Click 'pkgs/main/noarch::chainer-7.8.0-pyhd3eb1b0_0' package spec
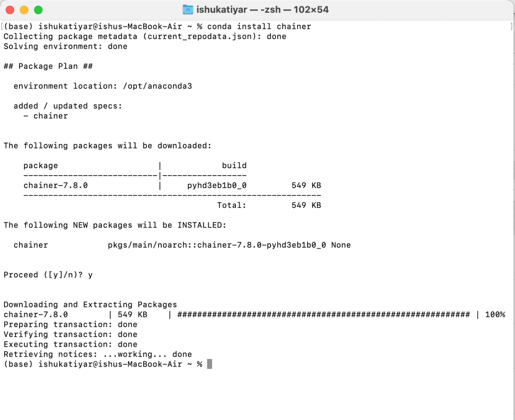515x420 pixels. pos(217,245)
